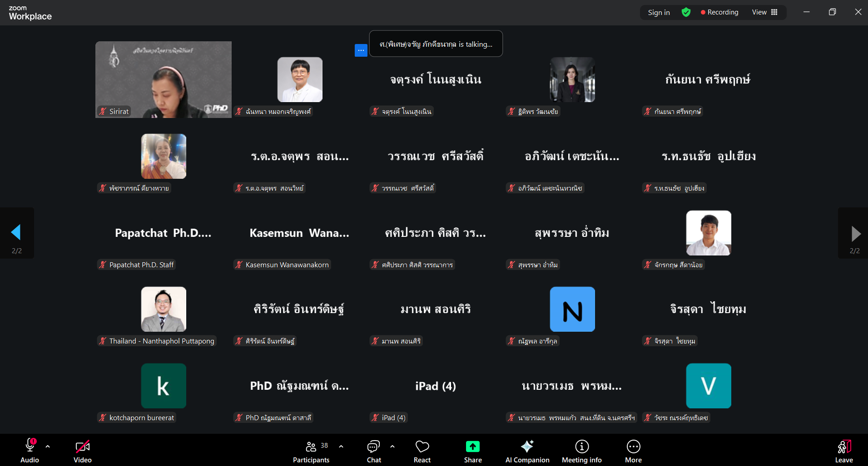
Task: Click the green encryption shield icon
Action: (x=686, y=12)
